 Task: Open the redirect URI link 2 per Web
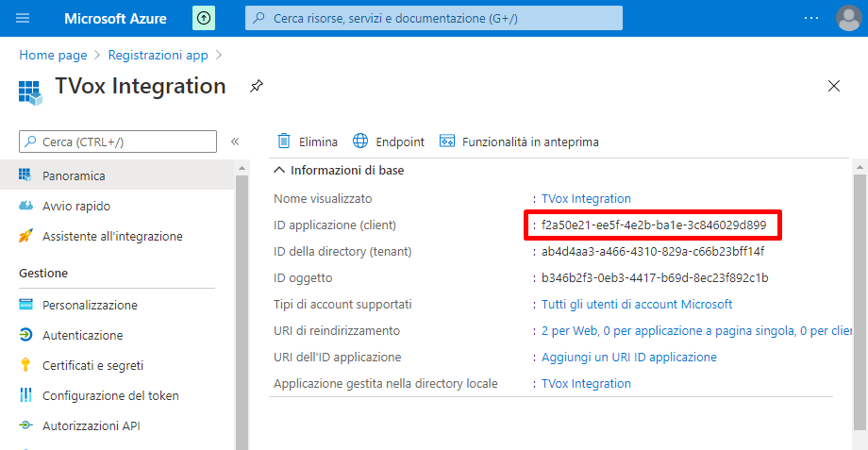[x=697, y=331]
